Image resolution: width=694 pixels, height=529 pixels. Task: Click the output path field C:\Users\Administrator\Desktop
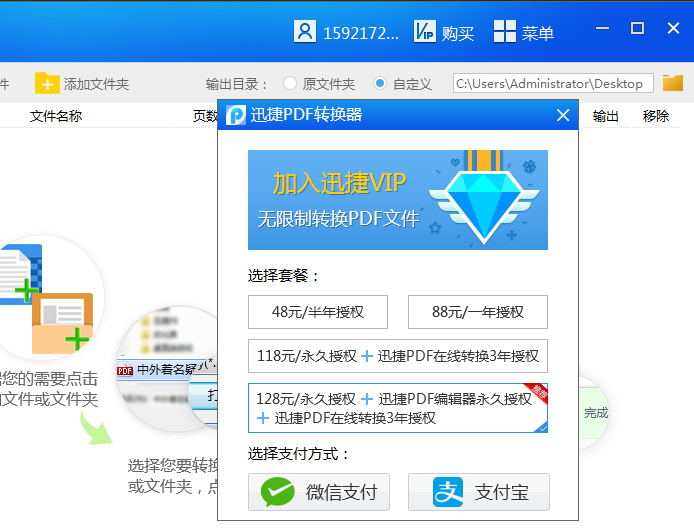tap(553, 83)
